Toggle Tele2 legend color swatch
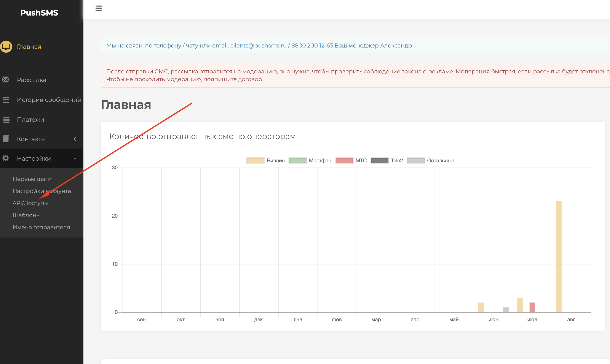Screen dimensions: 610x364 pos(380,161)
